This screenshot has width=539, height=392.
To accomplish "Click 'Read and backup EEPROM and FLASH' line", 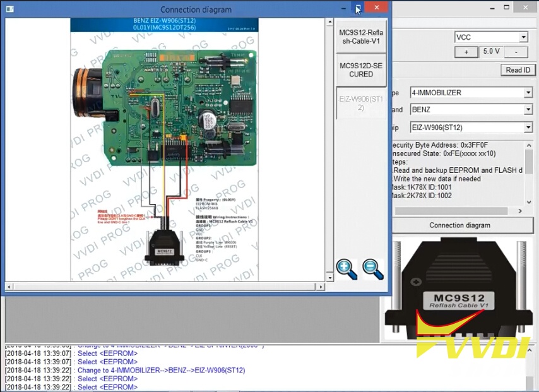I will click(x=458, y=170).
